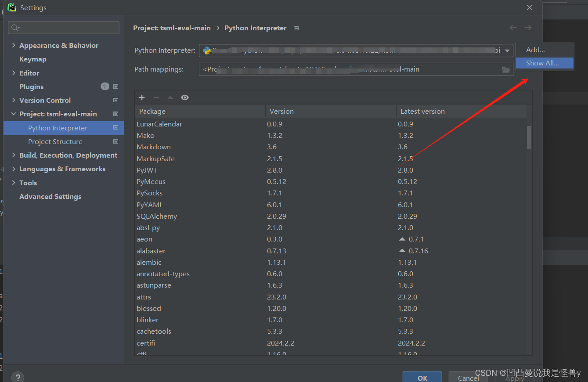Viewport: 588px width, 382px height.
Task: Sort by Version column header
Action: point(331,111)
